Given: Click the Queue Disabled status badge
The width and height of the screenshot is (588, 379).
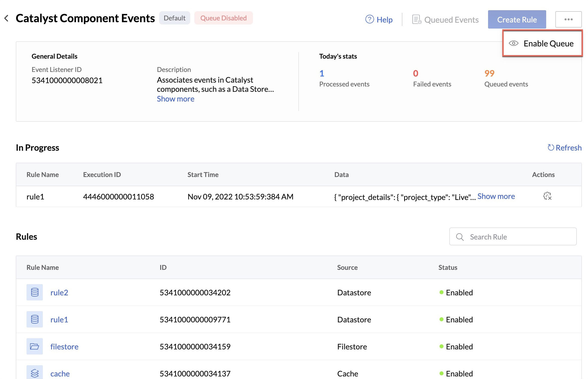Looking at the screenshot, I should click(223, 18).
